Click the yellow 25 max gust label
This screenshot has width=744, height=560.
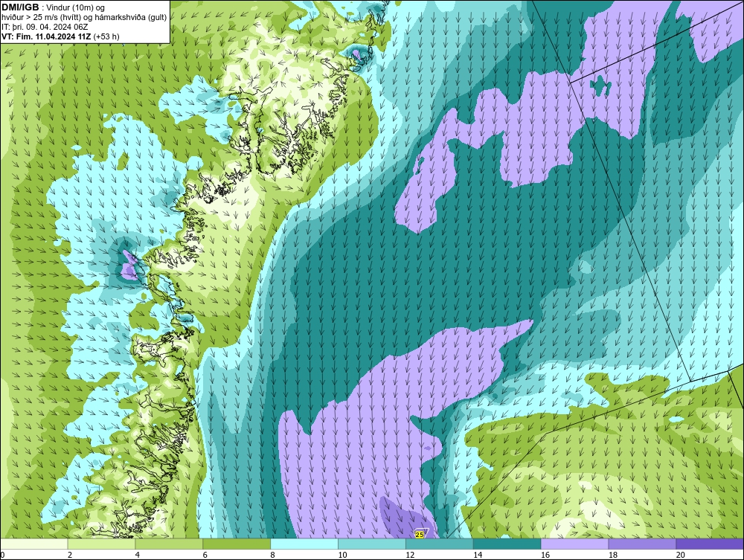[420, 535]
